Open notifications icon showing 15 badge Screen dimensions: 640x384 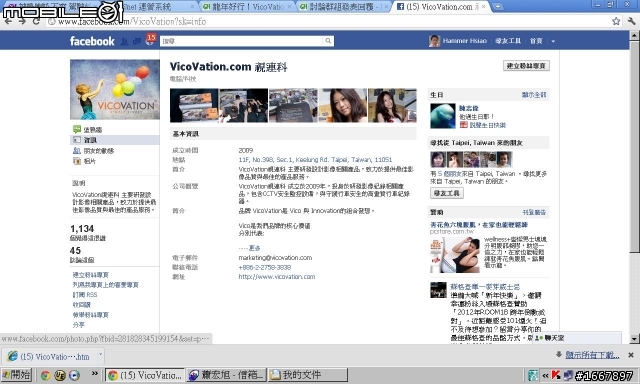[x=150, y=40]
